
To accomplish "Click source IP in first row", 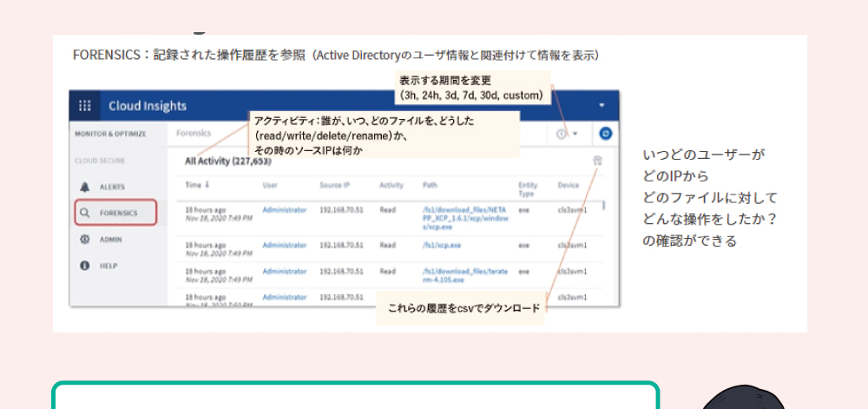I will (341, 210).
